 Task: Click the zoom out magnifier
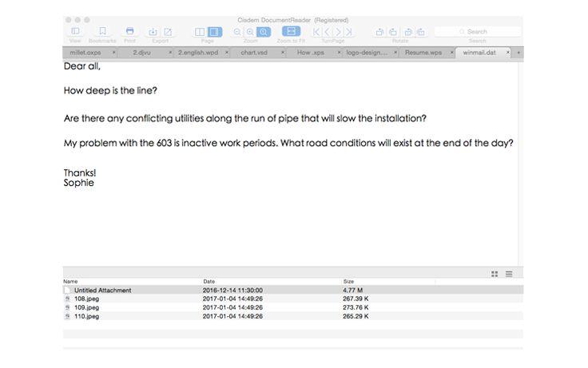click(x=238, y=32)
